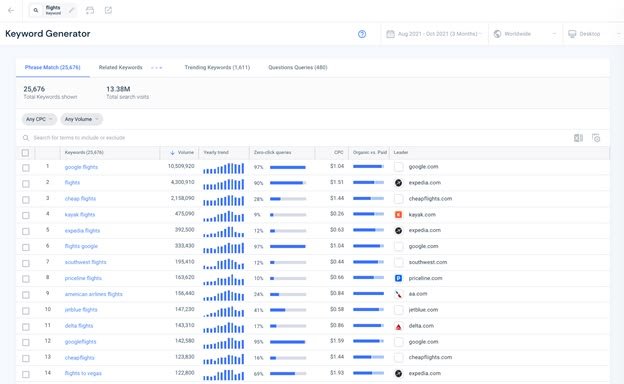The image size is (624, 384).
Task: Open the Desktop device dropdown
Action: tap(593, 34)
